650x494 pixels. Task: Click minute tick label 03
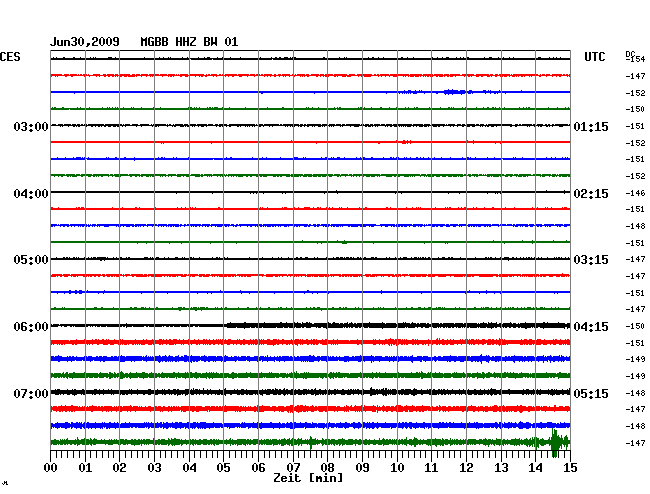pyautogui.click(x=154, y=467)
